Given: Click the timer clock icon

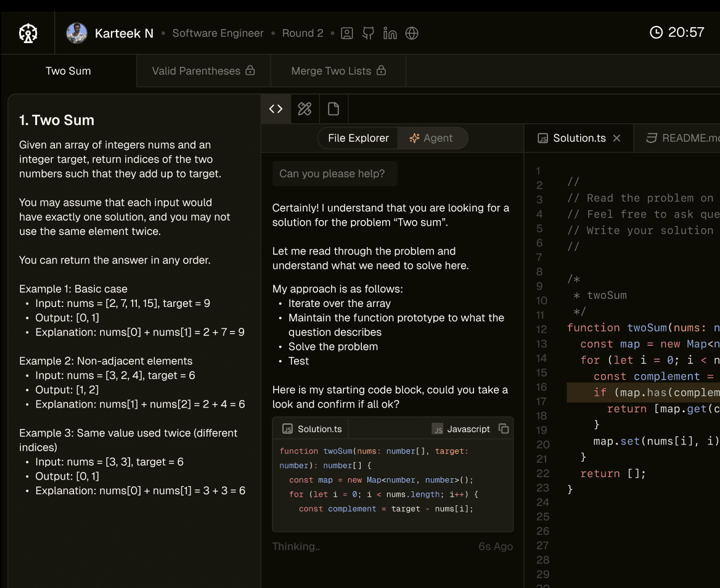Looking at the screenshot, I should (656, 32).
